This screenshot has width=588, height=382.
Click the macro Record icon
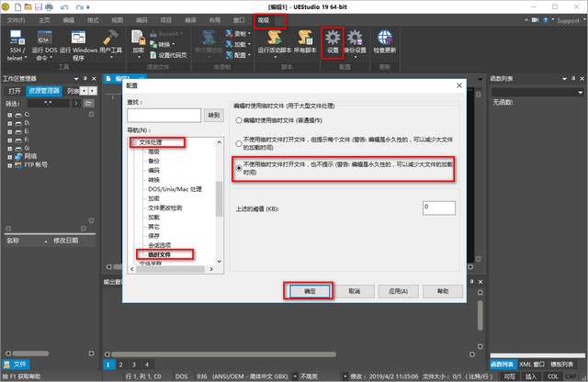pos(229,34)
